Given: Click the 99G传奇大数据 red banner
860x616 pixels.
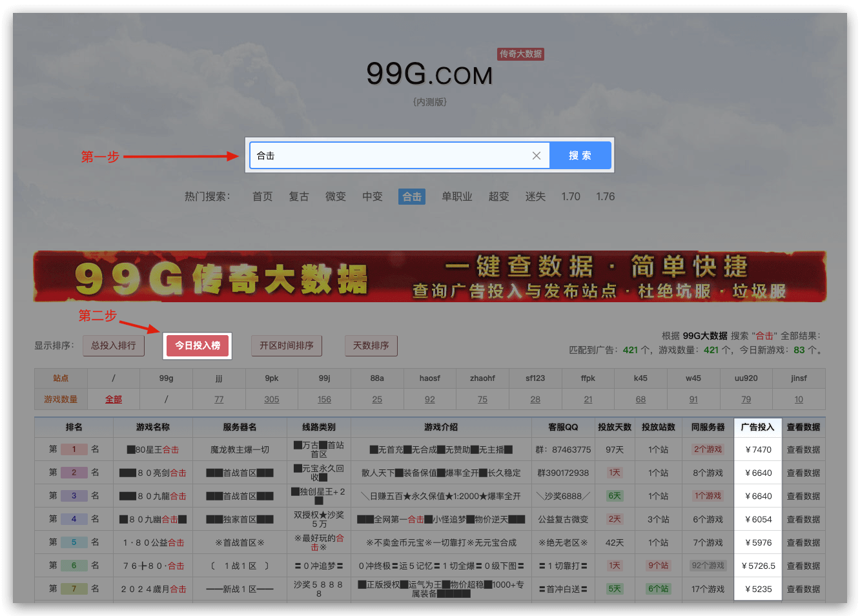Looking at the screenshot, I should pos(429,276).
